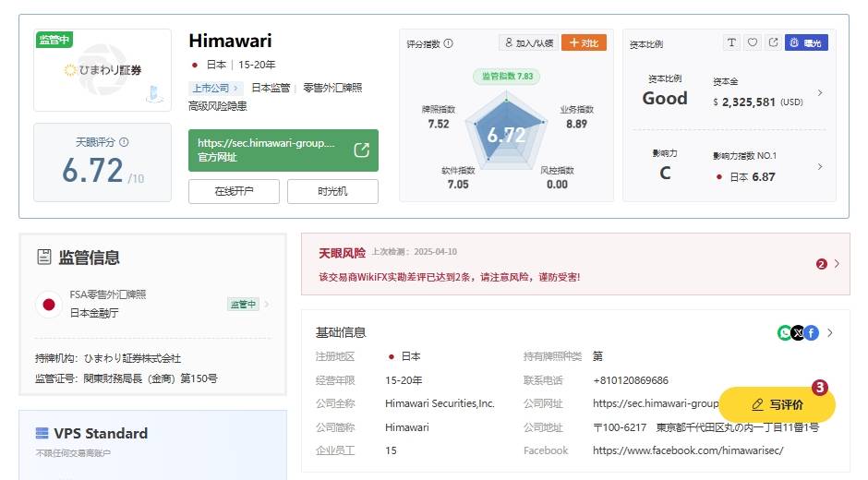Click the capital amount $2,325,581

(744, 102)
